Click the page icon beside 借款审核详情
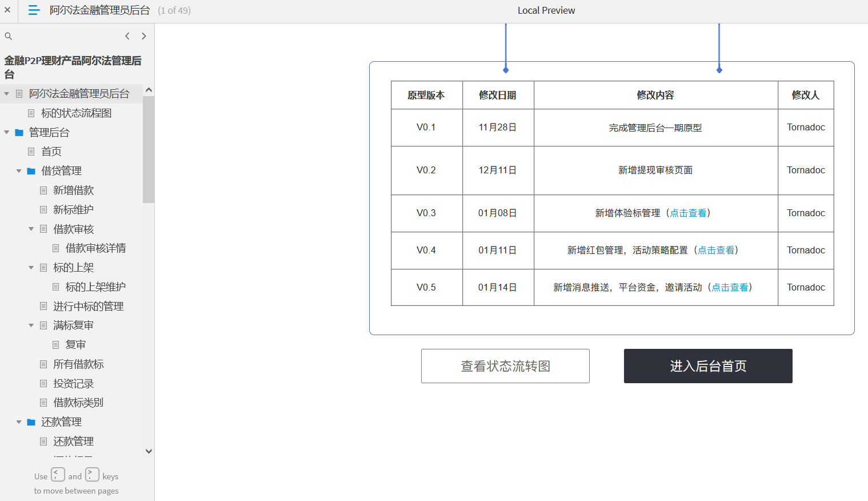Screen dimensions: 868x501 [56, 248]
